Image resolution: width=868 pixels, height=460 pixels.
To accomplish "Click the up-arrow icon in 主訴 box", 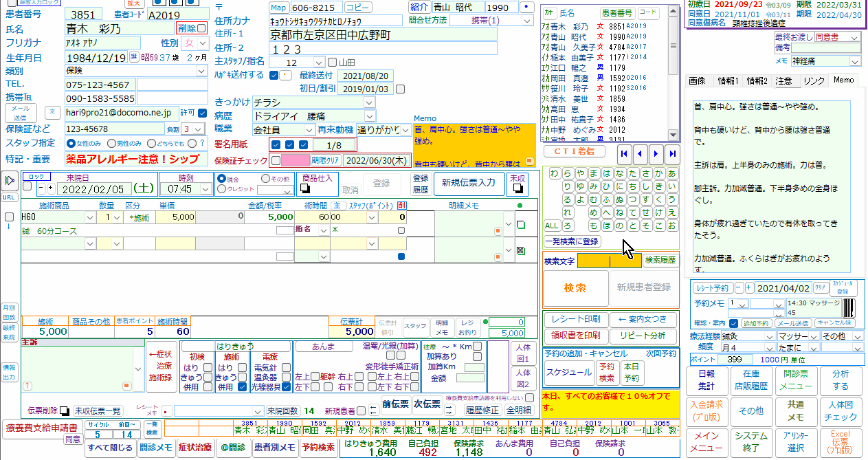I will (28, 386).
